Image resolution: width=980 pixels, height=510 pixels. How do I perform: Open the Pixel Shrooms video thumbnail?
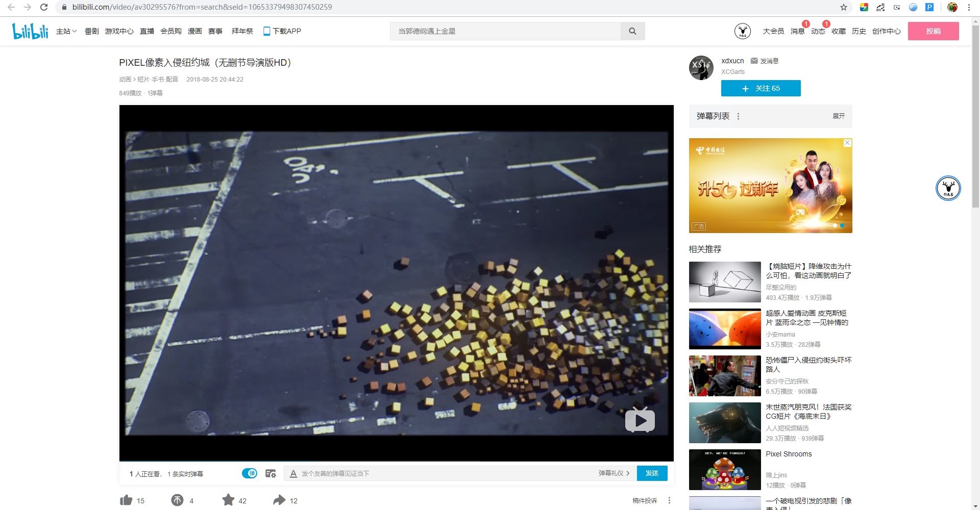coord(725,470)
